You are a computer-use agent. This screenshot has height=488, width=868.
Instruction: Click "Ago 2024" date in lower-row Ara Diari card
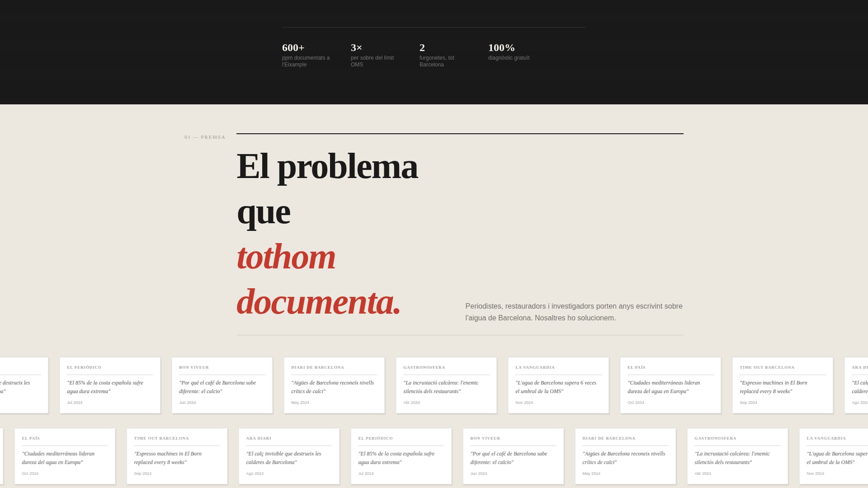click(255, 474)
